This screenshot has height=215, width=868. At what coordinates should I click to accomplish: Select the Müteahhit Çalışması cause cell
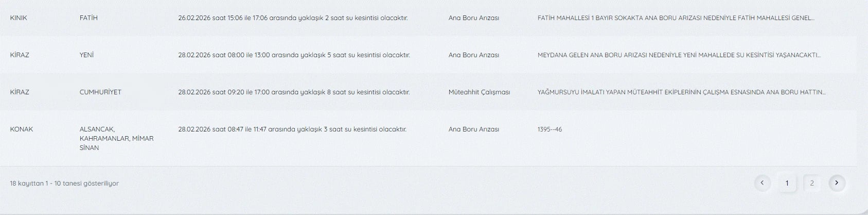click(479, 92)
